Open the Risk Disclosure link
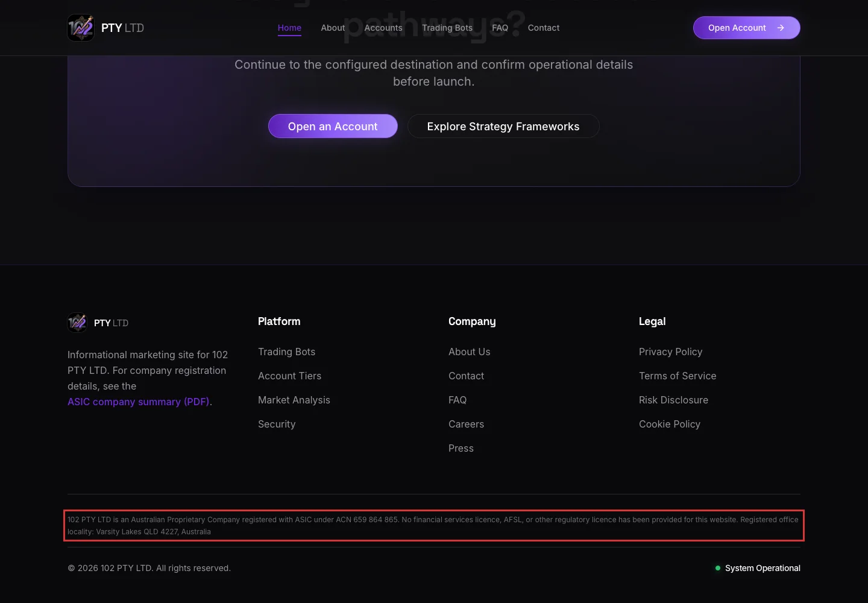 coord(674,400)
